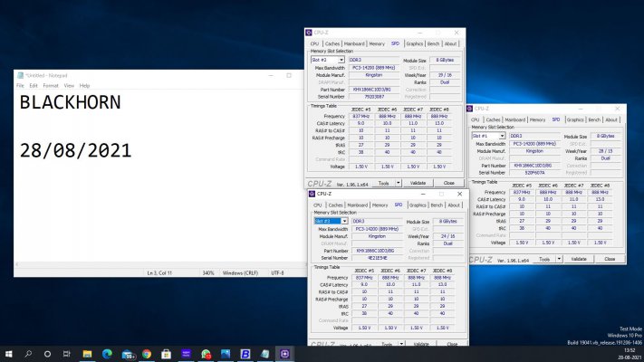Open About tab in Slot #1 window

[611, 119]
